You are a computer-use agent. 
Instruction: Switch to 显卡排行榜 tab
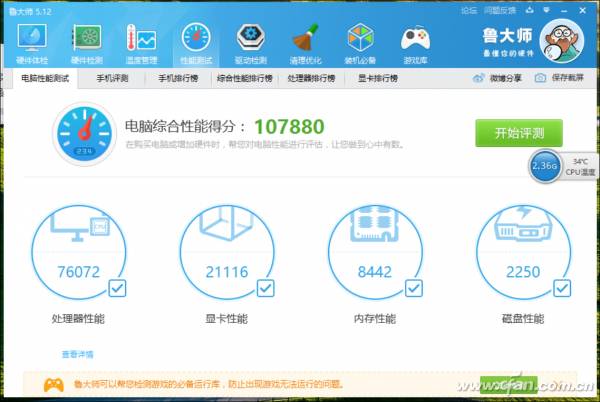pyautogui.click(x=378, y=78)
